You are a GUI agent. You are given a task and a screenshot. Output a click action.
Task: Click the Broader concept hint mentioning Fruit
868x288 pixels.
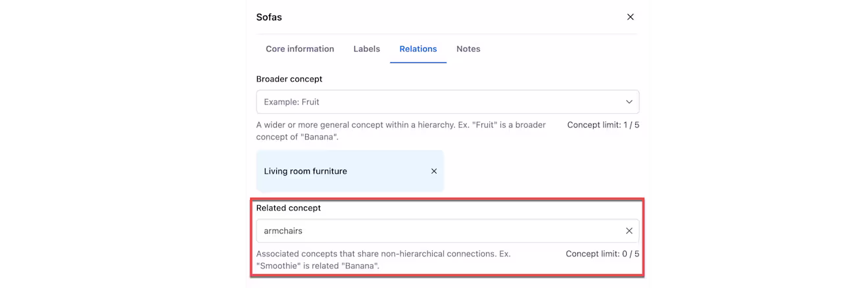tap(401, 131)
